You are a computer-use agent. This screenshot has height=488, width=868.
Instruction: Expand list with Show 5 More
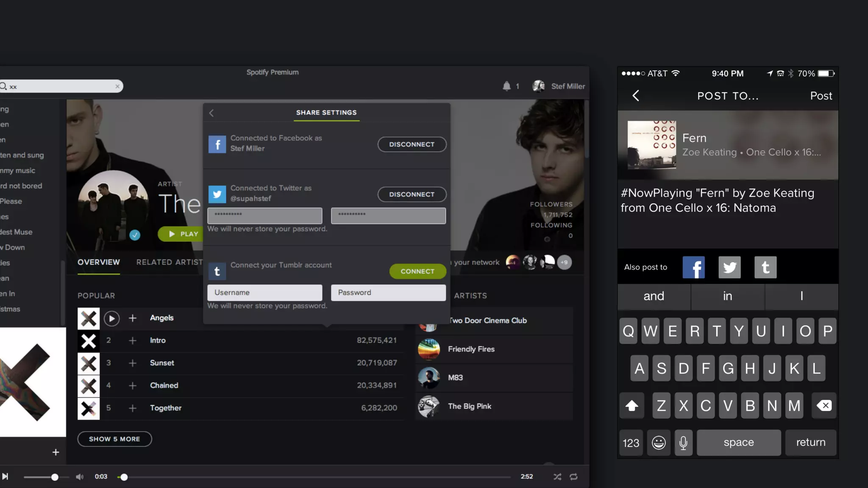[114, 439]
